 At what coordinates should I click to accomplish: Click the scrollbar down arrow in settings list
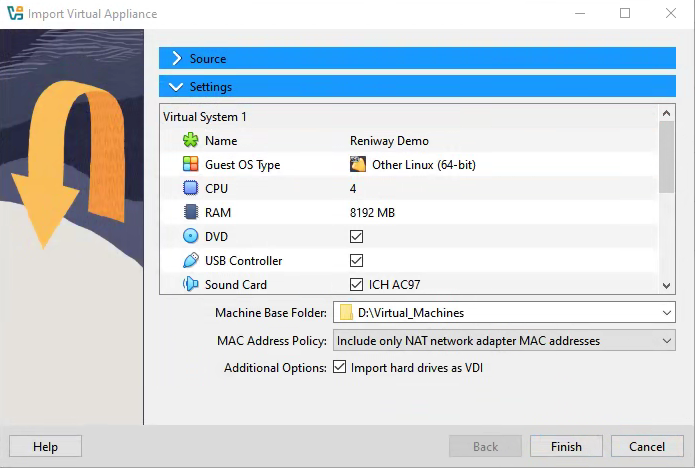[x=666, y=286]
